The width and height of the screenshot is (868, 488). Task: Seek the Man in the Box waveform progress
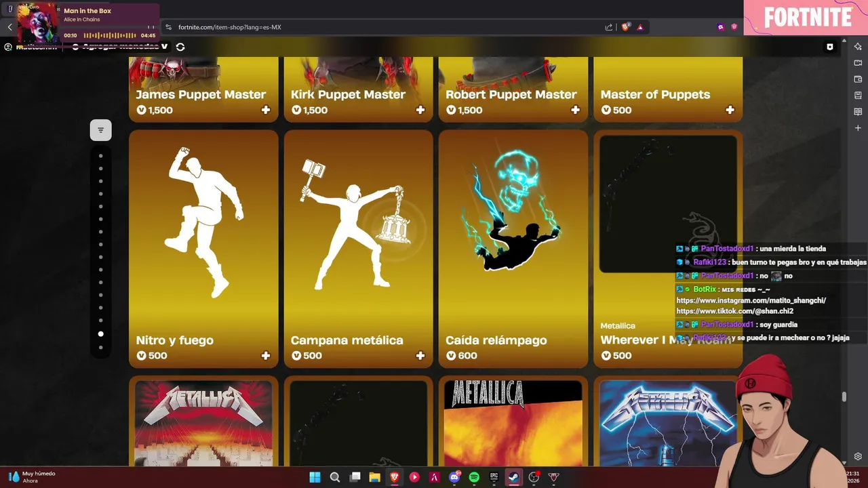[x=110, y=35]
